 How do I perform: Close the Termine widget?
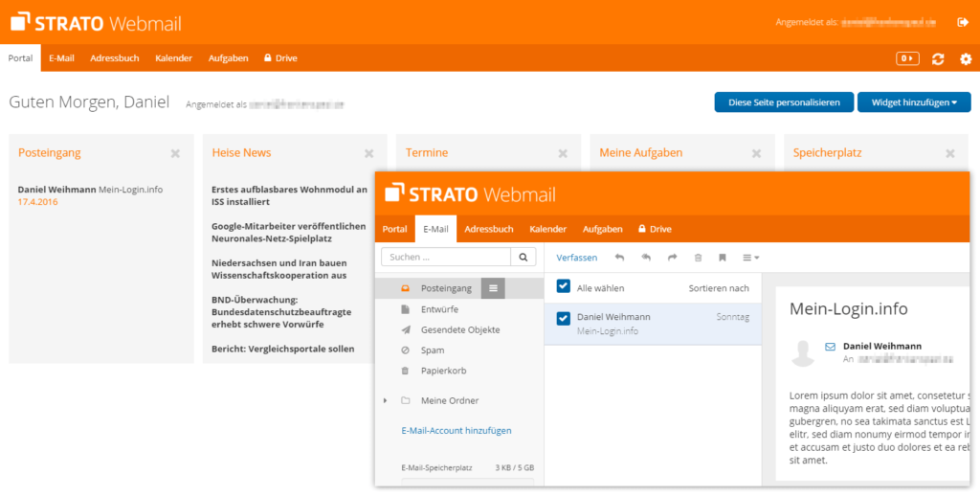coord(563,153)
